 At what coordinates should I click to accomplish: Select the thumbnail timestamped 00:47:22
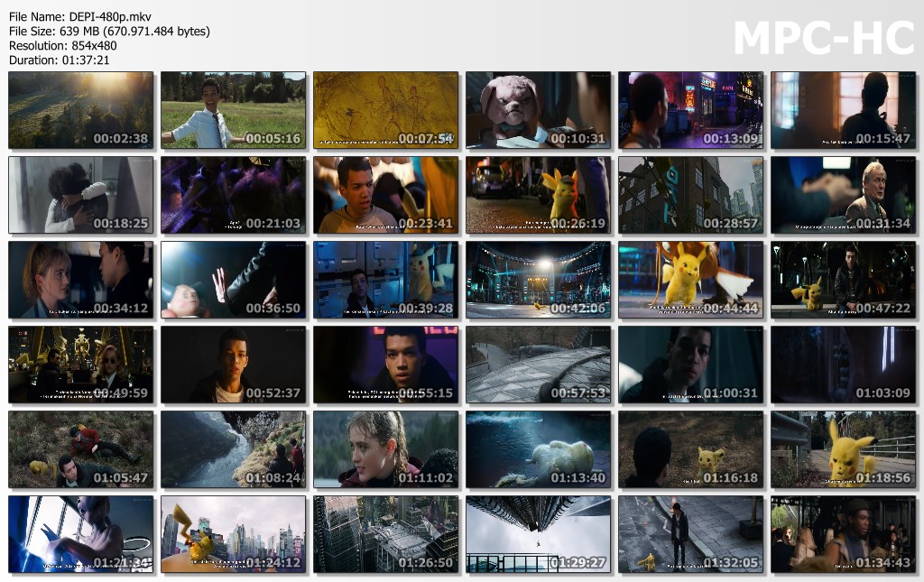tap(844, 280)
